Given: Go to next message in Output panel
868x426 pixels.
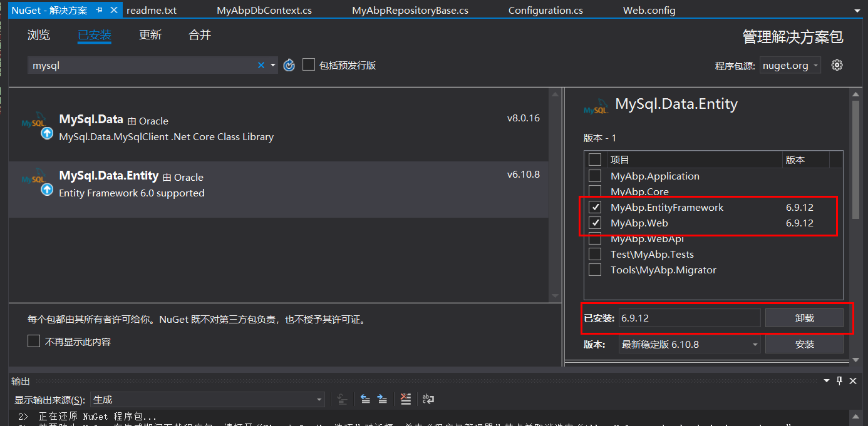Looking at the screenshot, I should tap(382, 399).
